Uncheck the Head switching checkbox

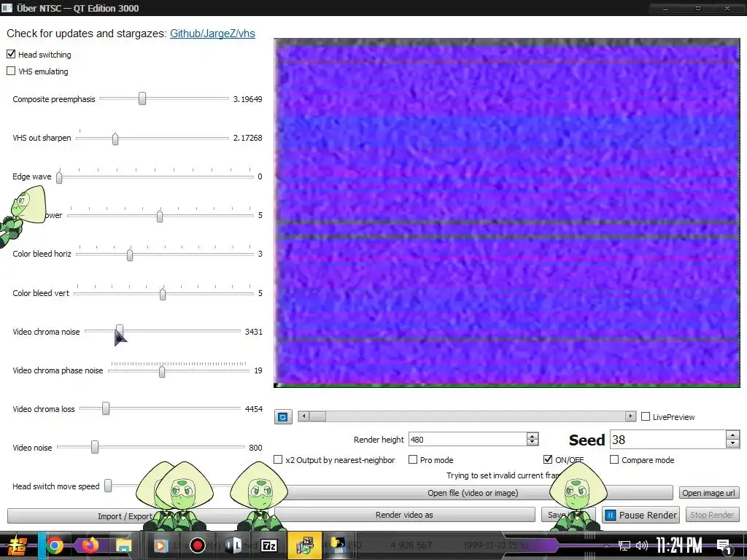point(11,54)
